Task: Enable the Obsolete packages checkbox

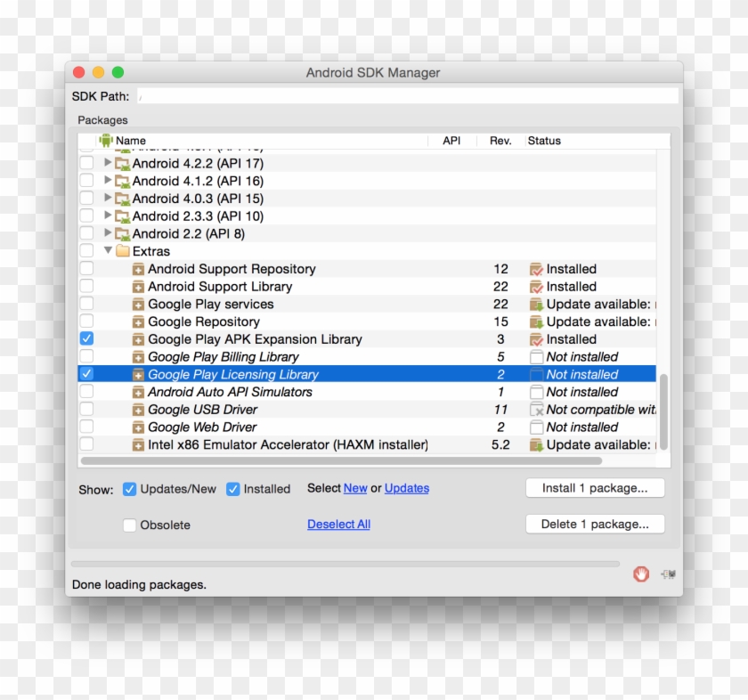Action: tap(130, 525)
